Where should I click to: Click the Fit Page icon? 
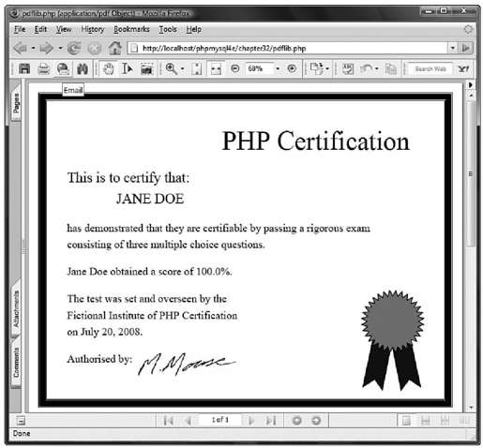click(x=196, y=68)
